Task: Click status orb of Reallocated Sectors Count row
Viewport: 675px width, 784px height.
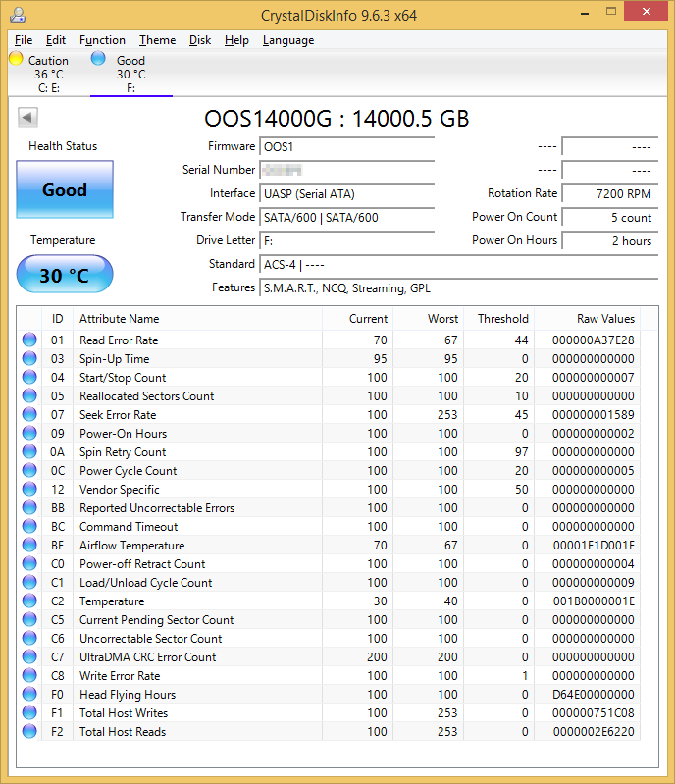Action: [x=29, y=396]
